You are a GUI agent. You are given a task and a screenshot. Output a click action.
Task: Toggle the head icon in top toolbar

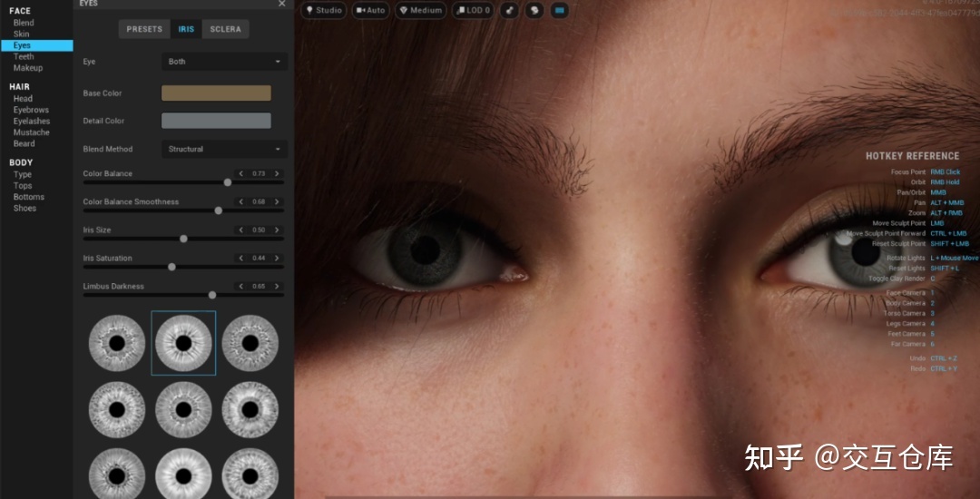(x=534, y=11)
